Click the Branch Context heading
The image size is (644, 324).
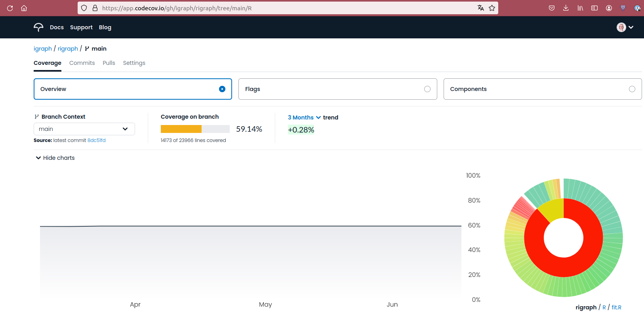(63, 117)
